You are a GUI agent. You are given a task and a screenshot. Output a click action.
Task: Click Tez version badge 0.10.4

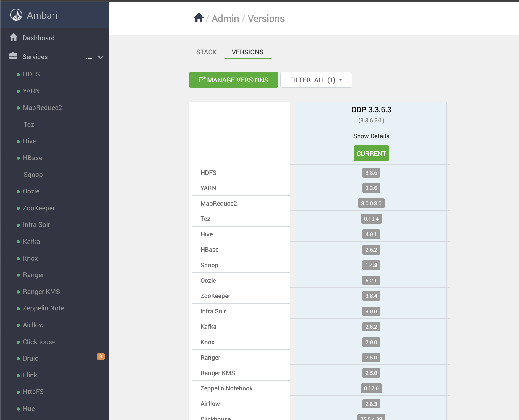[371, 219]
